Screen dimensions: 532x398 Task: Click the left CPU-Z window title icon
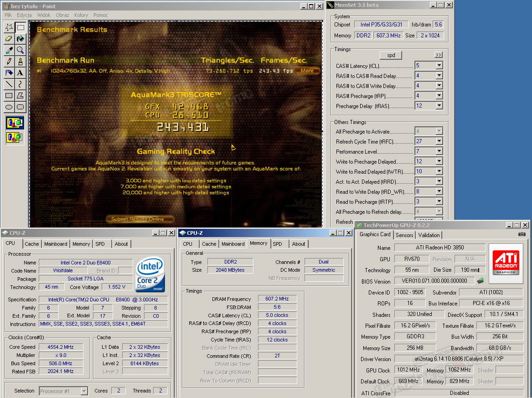click(x=5, y=233)
